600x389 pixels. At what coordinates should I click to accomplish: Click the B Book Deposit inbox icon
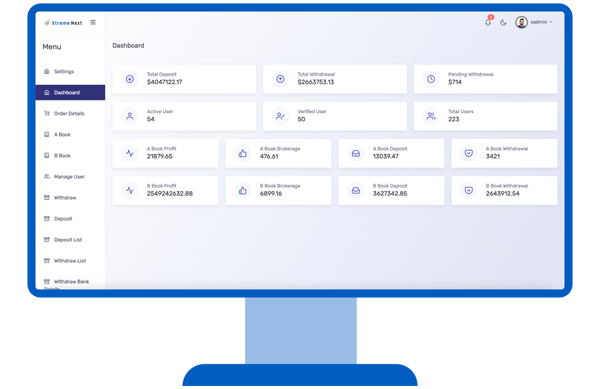pos(356,190)
